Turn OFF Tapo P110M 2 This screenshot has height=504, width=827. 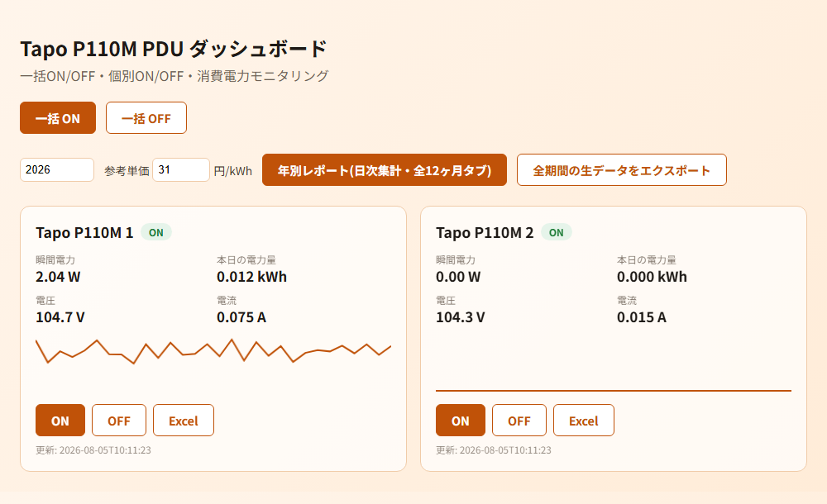(x=519, y=421)
